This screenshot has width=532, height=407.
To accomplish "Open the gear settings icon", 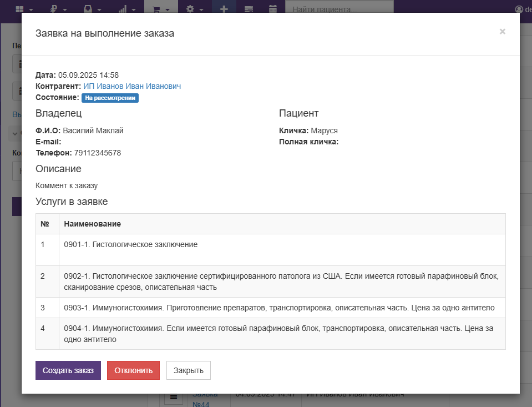I will click(x=191, y=9).
